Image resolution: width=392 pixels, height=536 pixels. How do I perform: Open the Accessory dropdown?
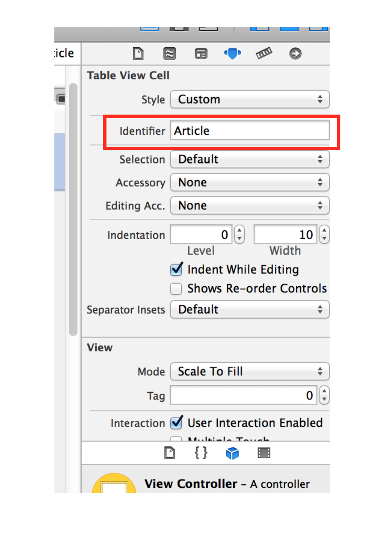click(x=249, y=182)
